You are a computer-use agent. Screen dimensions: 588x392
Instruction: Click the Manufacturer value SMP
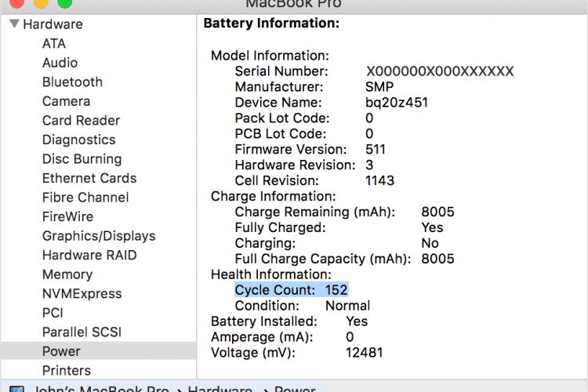click(379, 87)
